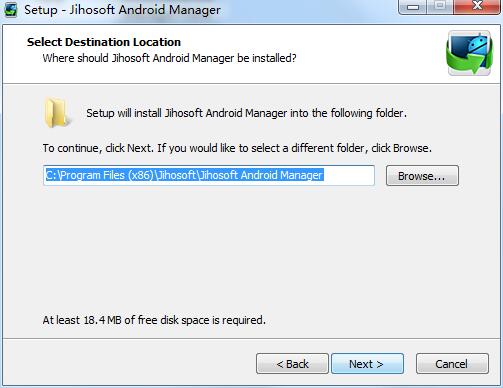Click the 'Select Destination Location' heading
This screenshot has width=503, height=388.
point(104,42)
